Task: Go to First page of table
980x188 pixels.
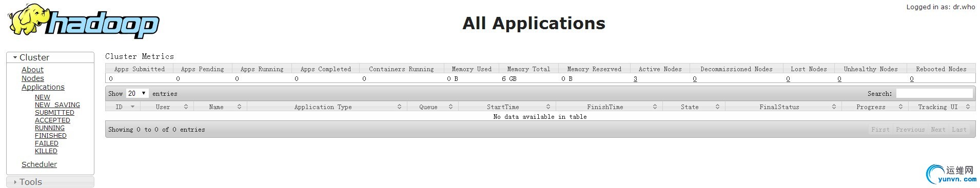Action: (x=880, y=130)
